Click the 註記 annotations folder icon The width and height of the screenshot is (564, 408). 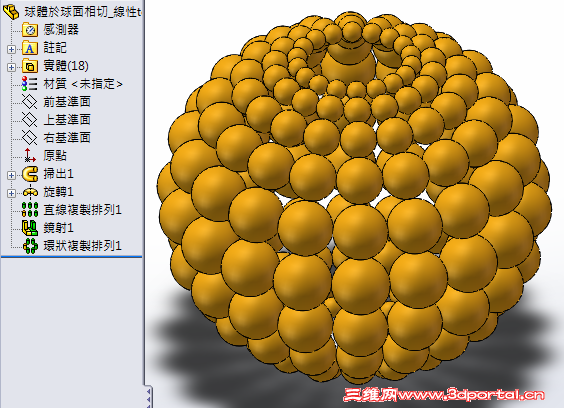[30, 48]
